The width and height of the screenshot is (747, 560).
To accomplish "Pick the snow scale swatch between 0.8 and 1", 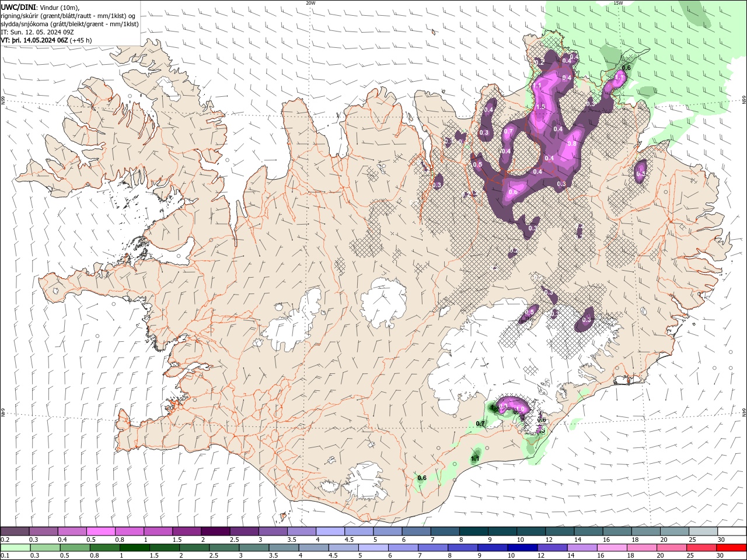I will click(130, 531).
